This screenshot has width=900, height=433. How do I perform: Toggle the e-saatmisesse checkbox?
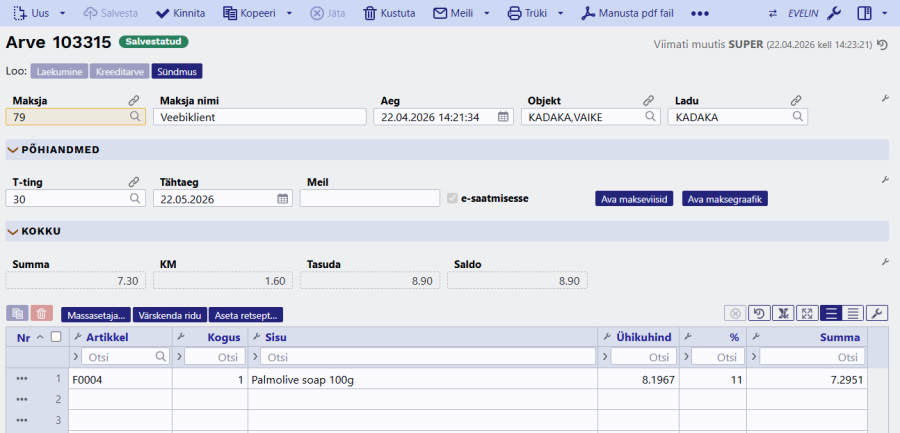click(453, 198)
